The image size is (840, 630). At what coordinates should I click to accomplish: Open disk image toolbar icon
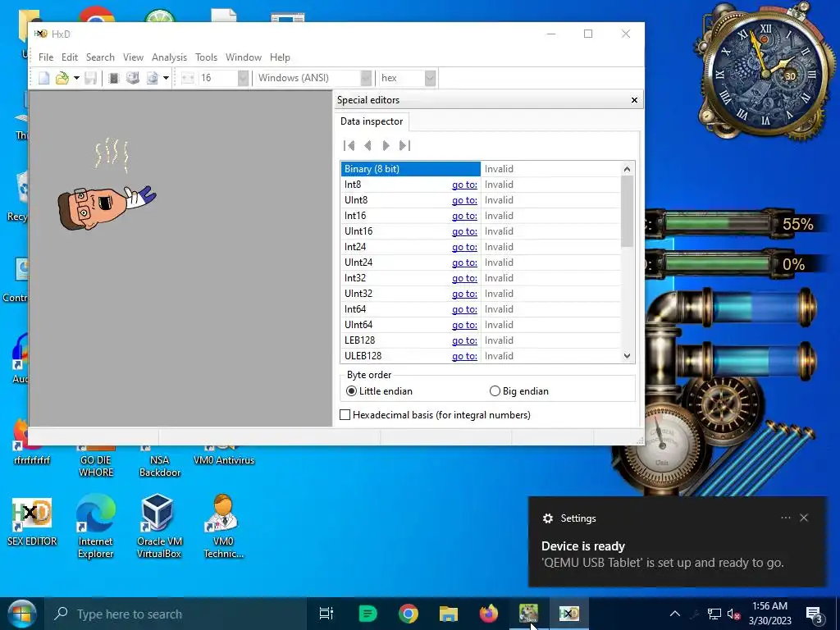[x=153, y=78]
